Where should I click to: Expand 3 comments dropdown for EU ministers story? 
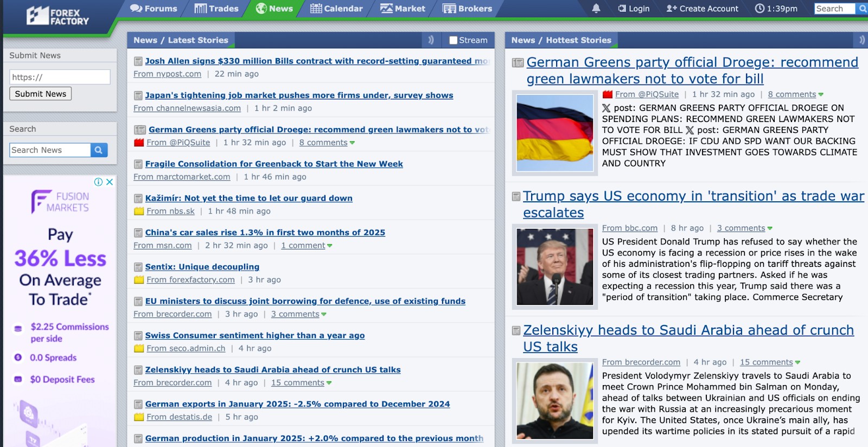[x=324, y=315]
